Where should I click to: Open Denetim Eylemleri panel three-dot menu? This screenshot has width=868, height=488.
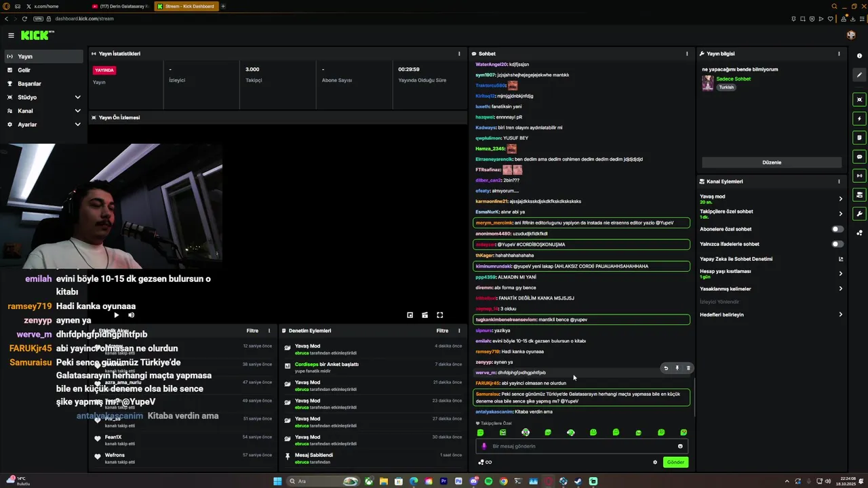tap(459, 331)
